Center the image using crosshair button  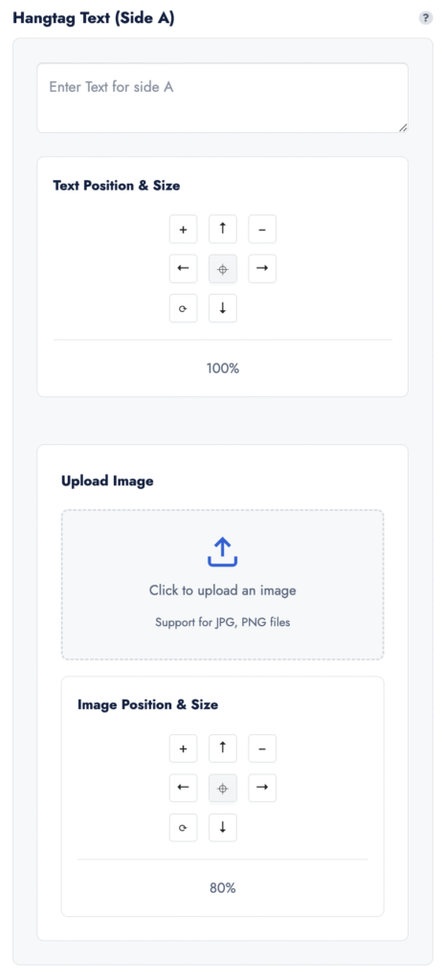[x=222, y=789]
